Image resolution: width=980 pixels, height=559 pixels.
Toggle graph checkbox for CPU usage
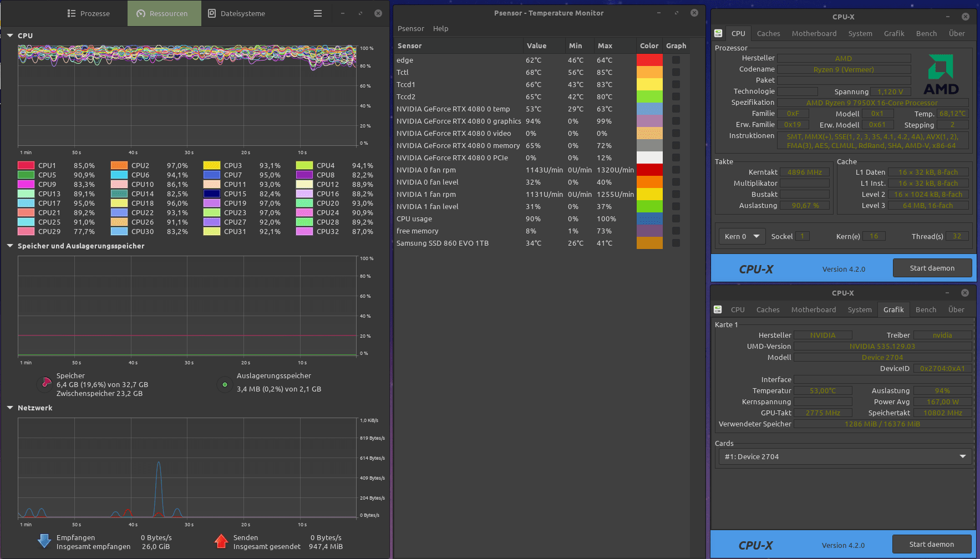point(676,218)
